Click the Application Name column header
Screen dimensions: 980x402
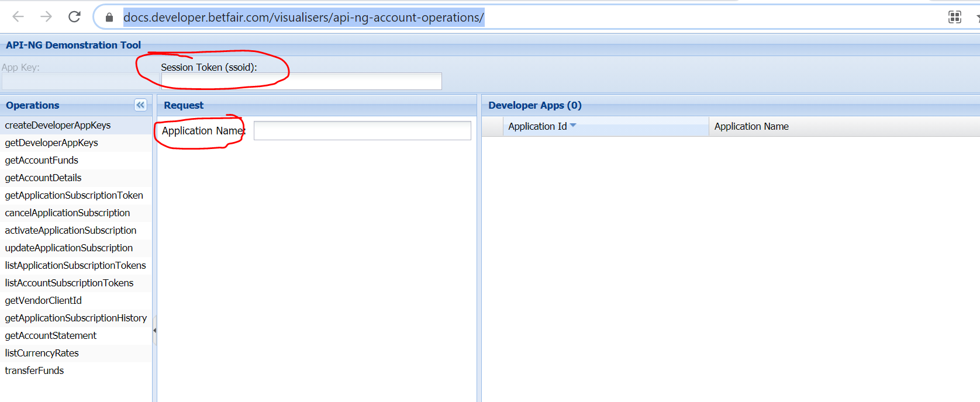click(x=844, y=126)
